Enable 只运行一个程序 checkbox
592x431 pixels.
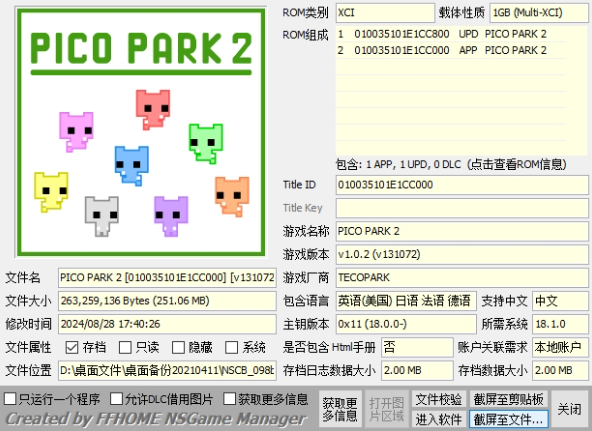tap(10, 399)
